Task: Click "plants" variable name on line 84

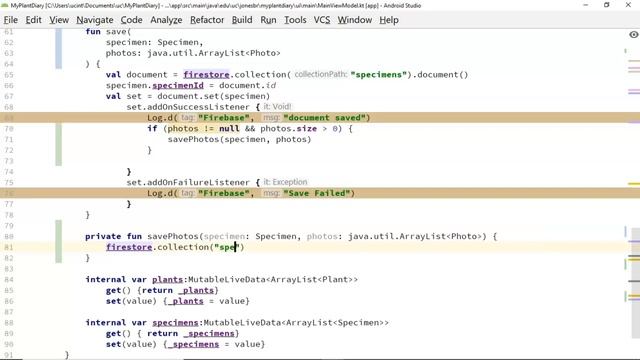Action: tap(167, 280)
